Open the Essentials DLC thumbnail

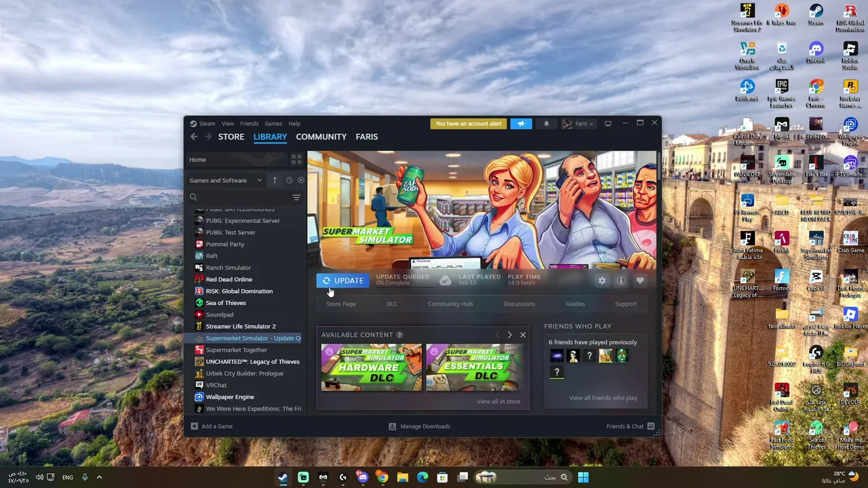[475, 367]
